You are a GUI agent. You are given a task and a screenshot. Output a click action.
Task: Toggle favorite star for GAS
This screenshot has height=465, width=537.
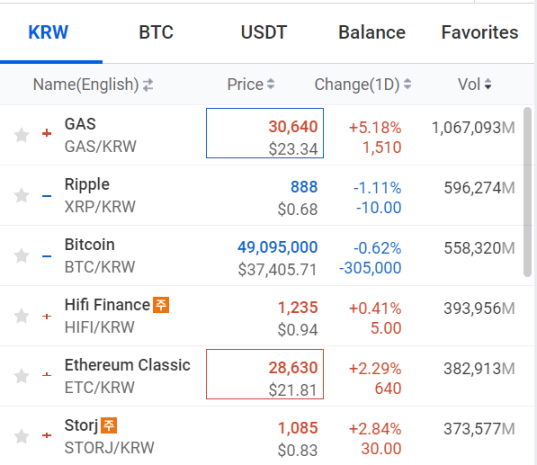(x=21, y=135)
